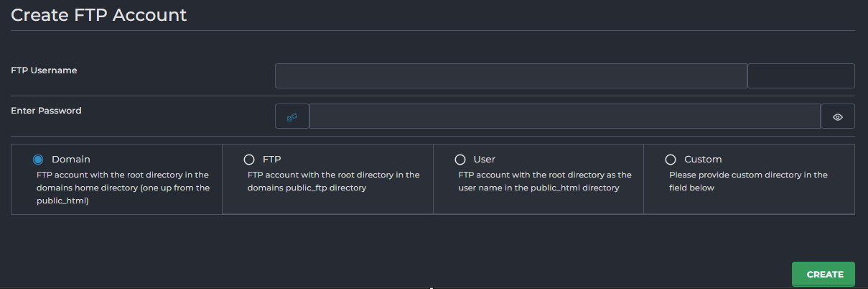The height and width of the screenshot is (289, 868).
Task: Click the "FTP Username" field label
Action: point(44,70)
